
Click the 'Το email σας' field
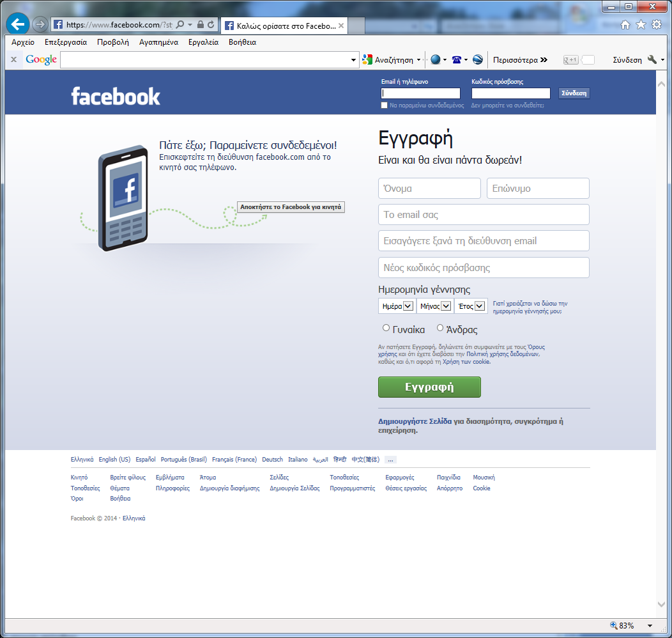pyautogui.click(x=484, y=214)
